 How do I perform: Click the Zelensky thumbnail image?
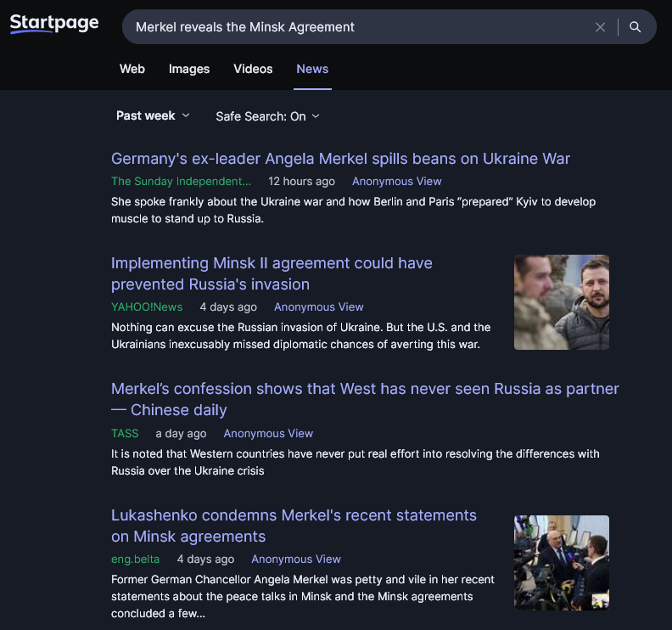tap(562, 302)
